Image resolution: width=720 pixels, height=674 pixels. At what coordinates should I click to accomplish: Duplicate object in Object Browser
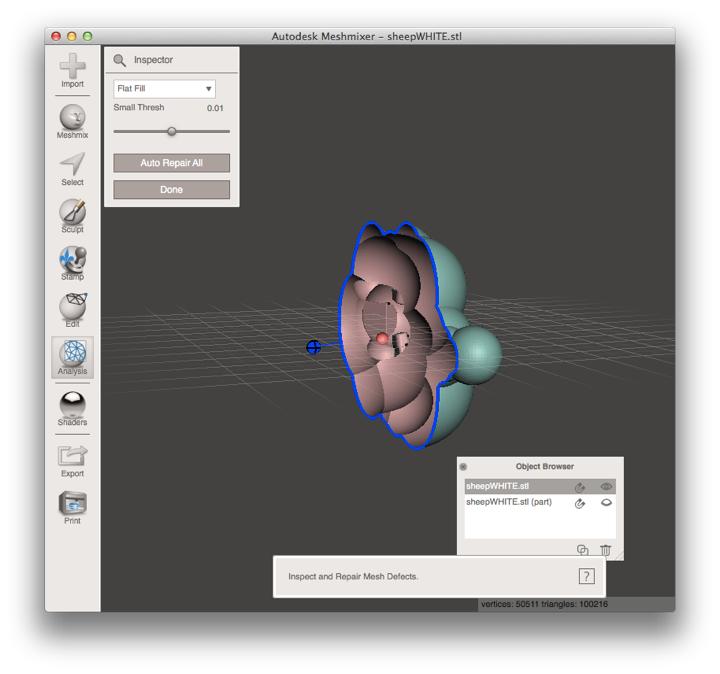pos(583,549)
